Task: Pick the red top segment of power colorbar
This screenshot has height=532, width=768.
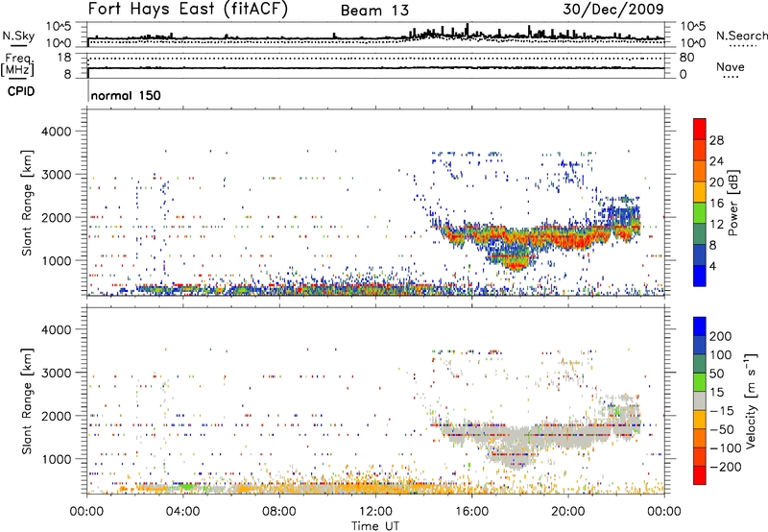Action: pos(700,129)
